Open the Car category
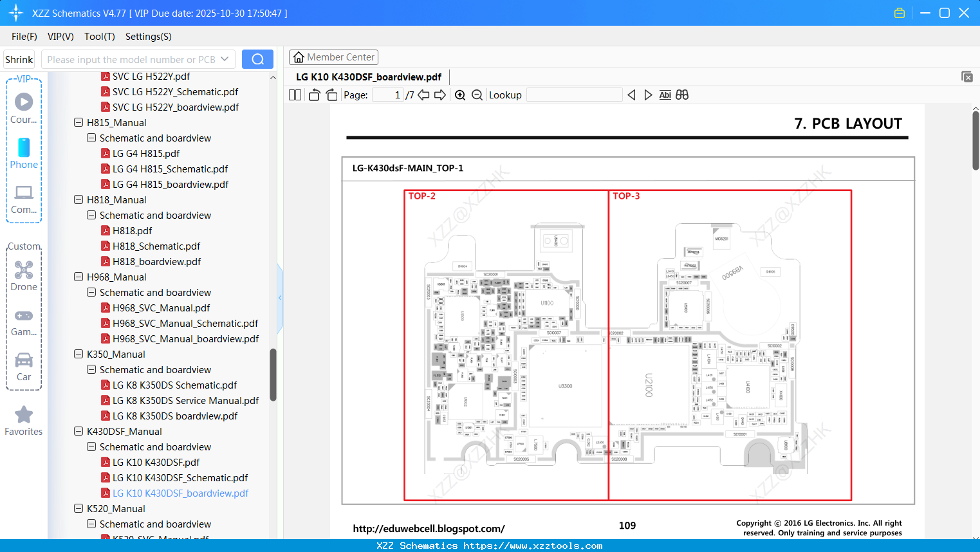This screenshot has width=980, height=552. (24, 366)
